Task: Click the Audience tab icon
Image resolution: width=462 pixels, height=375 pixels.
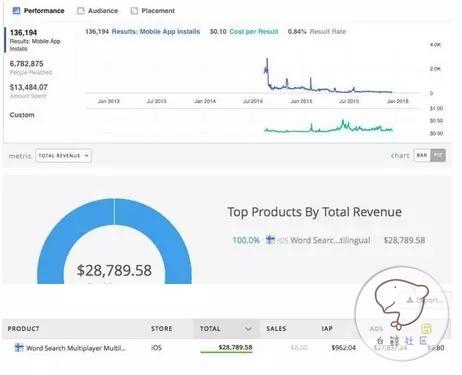Action: [81, 11]
